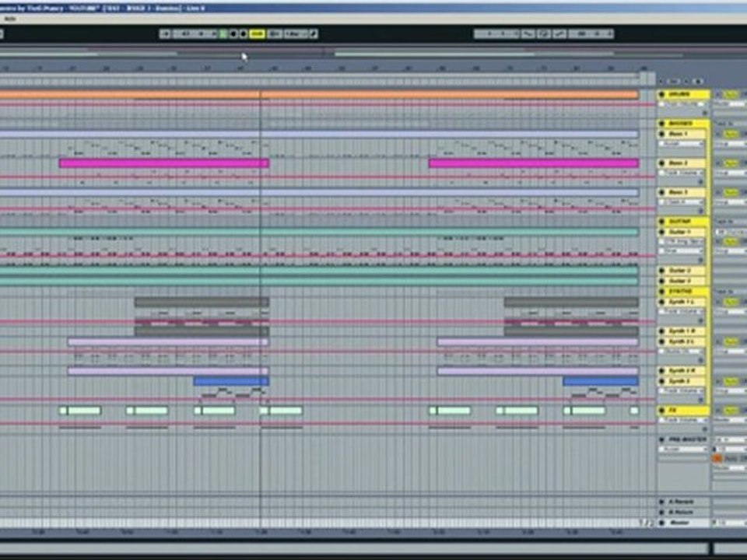The image size is (747, 560).
Task: Open DRUMS automation device chooser
Action: (682, 104)
